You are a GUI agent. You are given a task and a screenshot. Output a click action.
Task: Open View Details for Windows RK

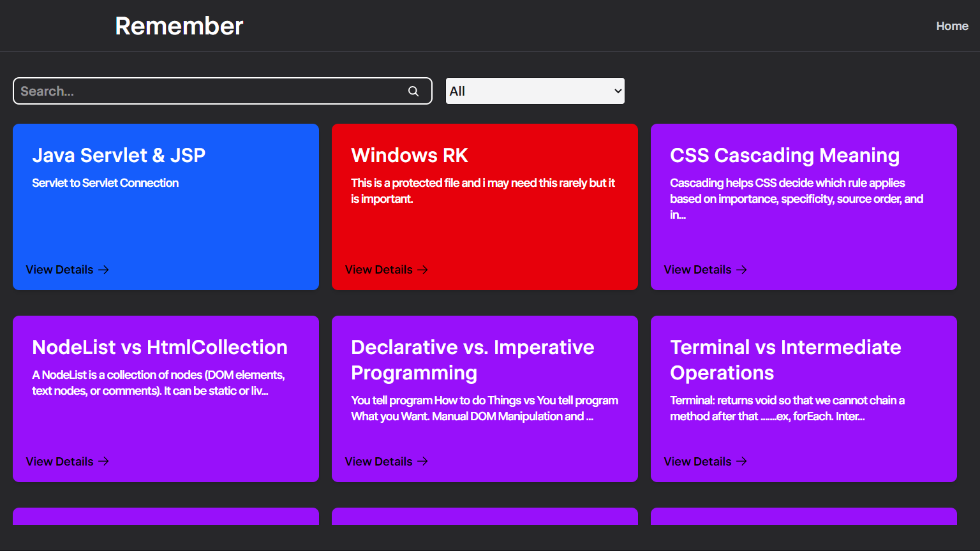pos(378,269)
